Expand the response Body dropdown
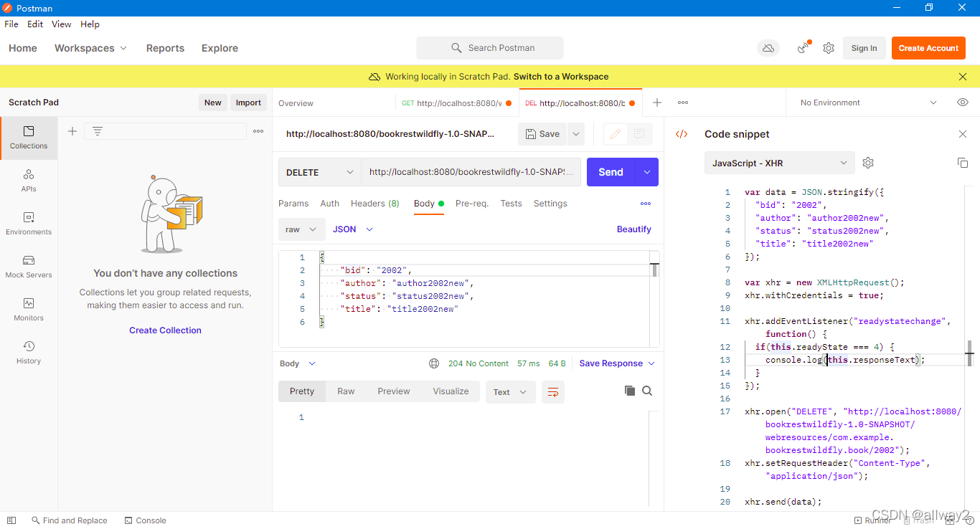The image size is (980, 529). pyautogui.click(x=297, y=363)
